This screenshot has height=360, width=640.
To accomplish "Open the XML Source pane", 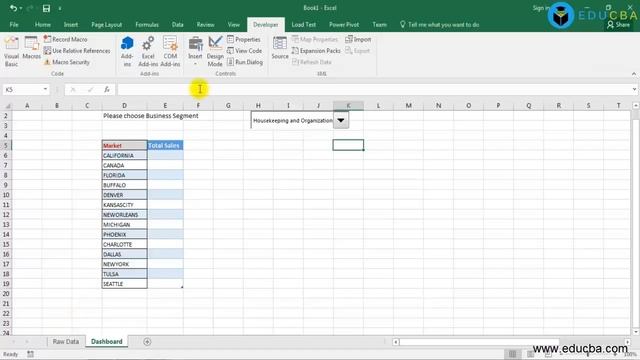I will tap(280, 48).
